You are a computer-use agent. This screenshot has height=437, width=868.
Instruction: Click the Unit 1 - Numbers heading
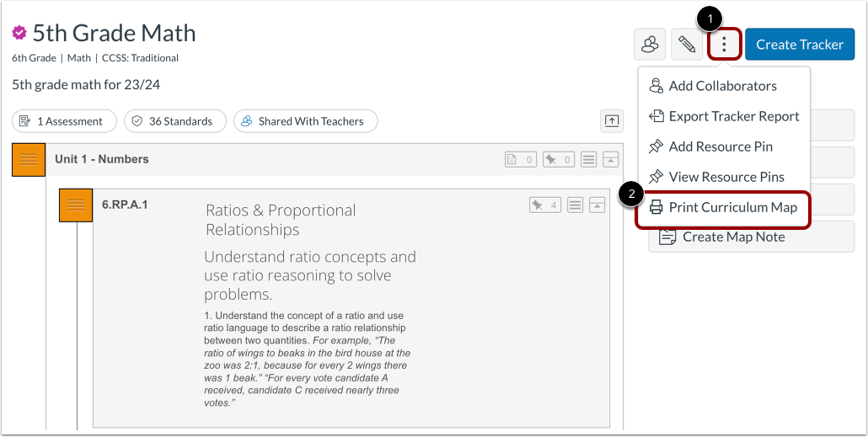(x=102, y=159)
